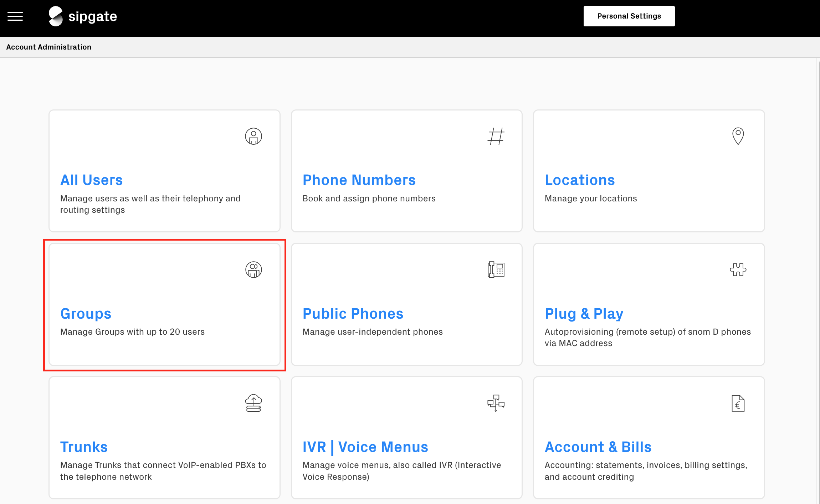Click 'Manage your locations' text
The image size is (820, 504).
pyautogui.click(x=591, y=199)
